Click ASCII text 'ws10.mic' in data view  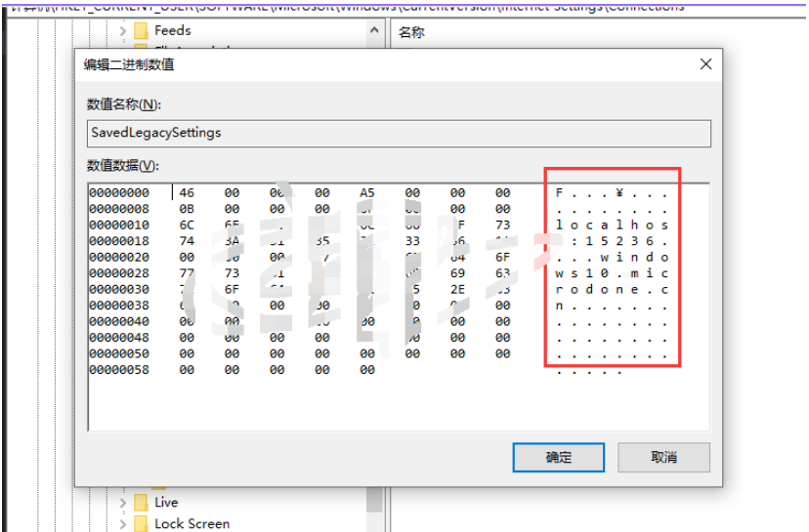pos(612,273)
